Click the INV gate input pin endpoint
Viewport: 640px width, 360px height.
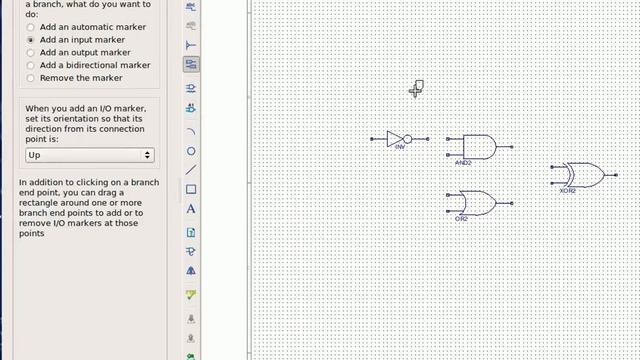371,139
